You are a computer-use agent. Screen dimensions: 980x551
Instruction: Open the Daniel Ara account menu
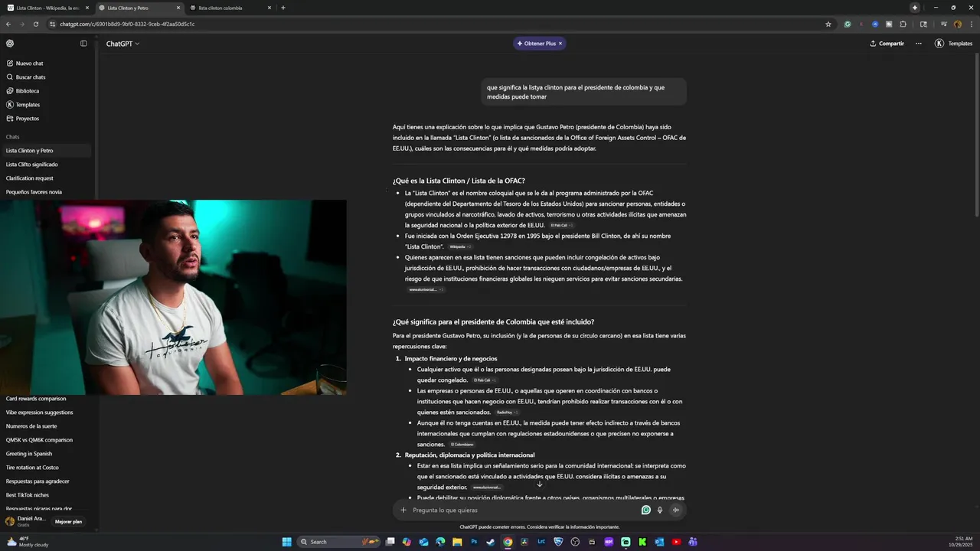click(26, 521)
